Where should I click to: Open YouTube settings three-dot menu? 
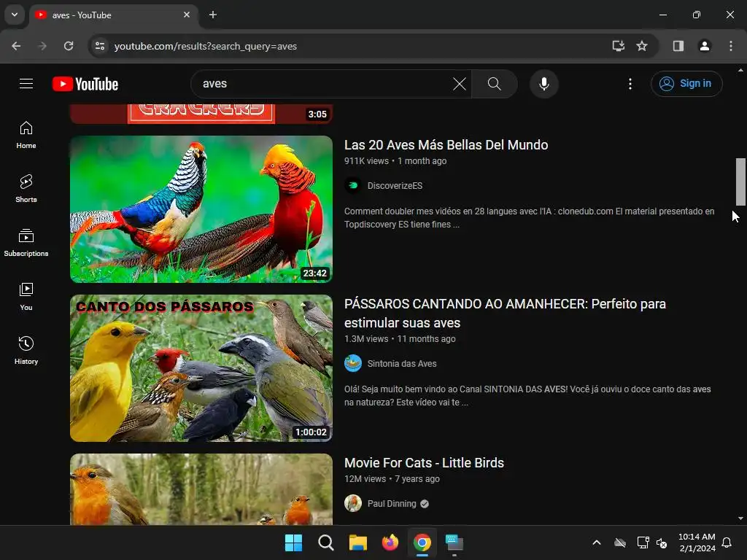click(x=630, y=84)
